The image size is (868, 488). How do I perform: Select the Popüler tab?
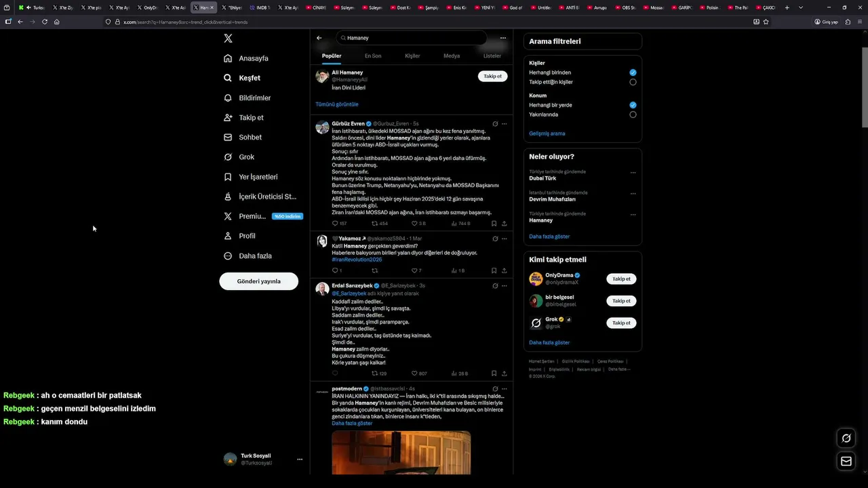(x=332, y=56)
